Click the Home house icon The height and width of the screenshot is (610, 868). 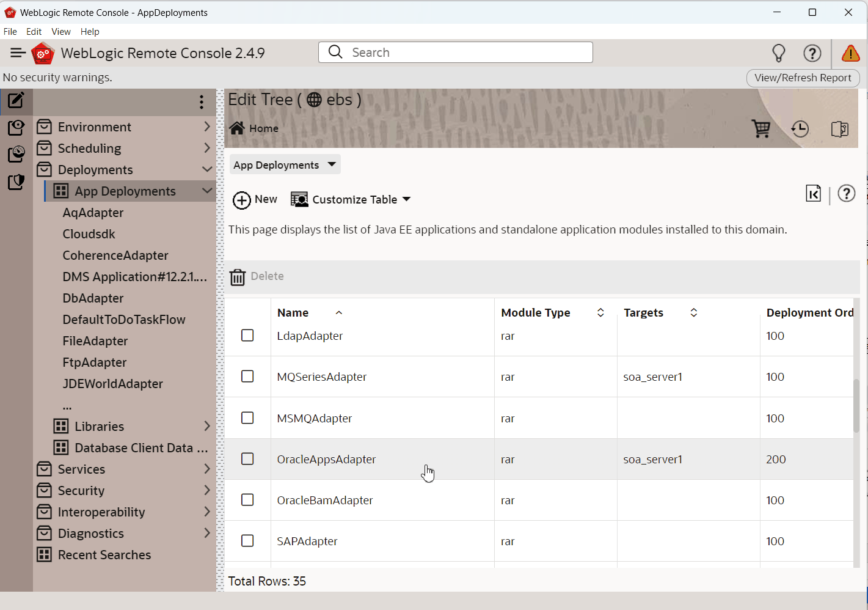pos(237,128)
